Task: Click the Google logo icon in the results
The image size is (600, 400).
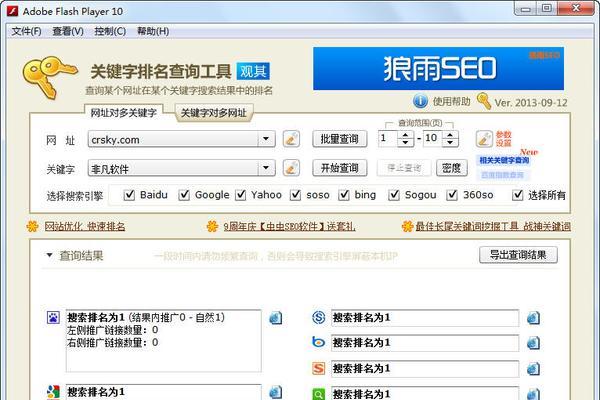Action: (x=53, y=392)
